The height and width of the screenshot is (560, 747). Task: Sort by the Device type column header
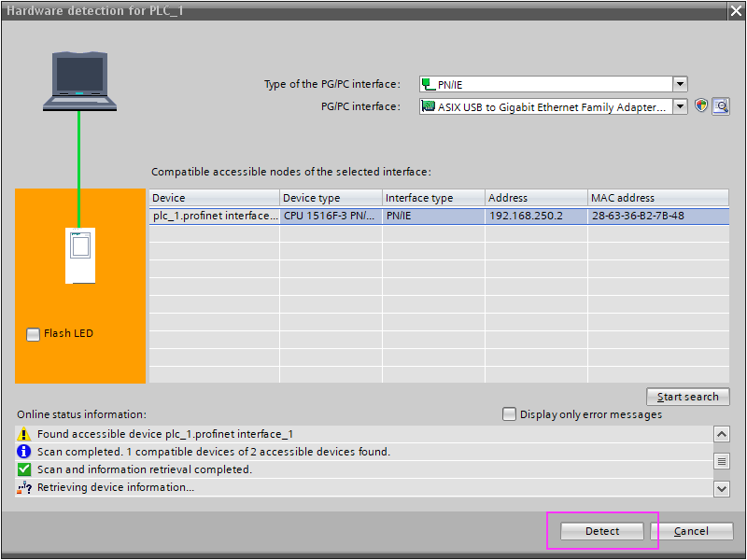pos(331,198)
